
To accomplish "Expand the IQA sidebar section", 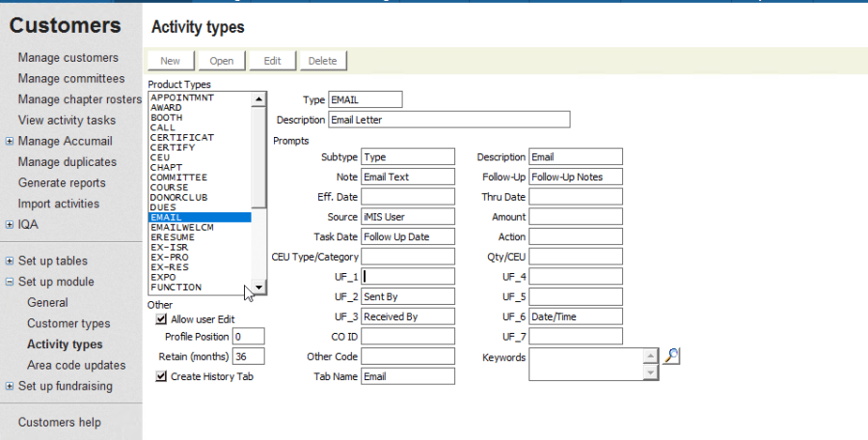I will click(9, 225).
